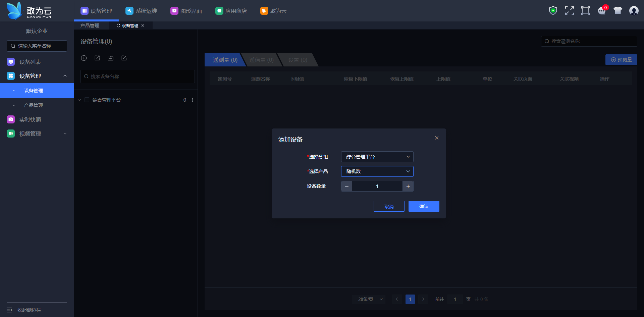Open the user avatar menu

(x=634, y=11)
